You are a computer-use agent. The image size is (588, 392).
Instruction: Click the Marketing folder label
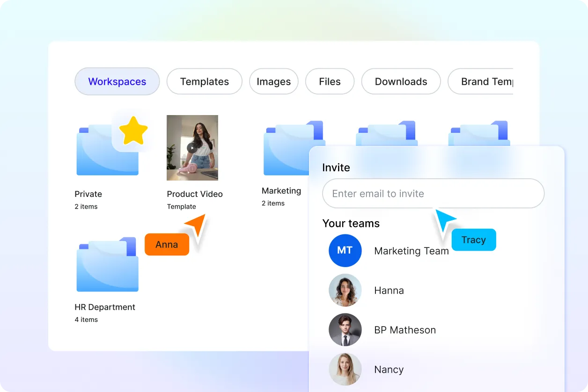tap(281, 190)
